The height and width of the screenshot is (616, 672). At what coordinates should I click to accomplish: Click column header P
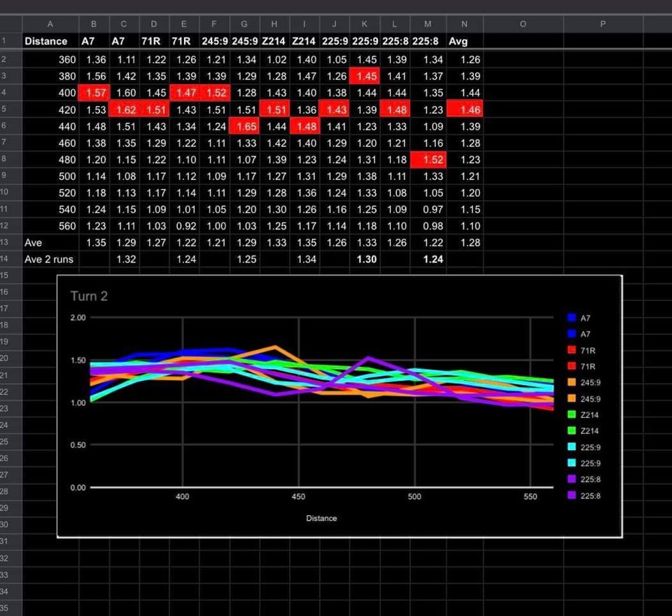[603, 24]
